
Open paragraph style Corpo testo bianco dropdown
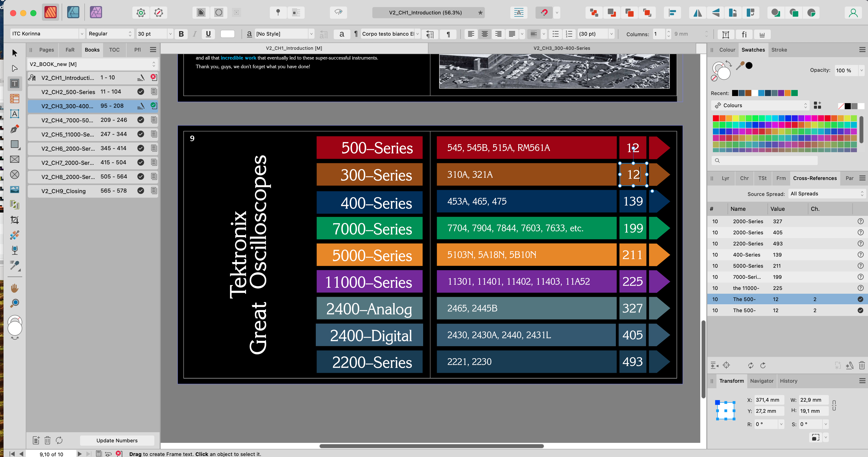tap(390, 34)
